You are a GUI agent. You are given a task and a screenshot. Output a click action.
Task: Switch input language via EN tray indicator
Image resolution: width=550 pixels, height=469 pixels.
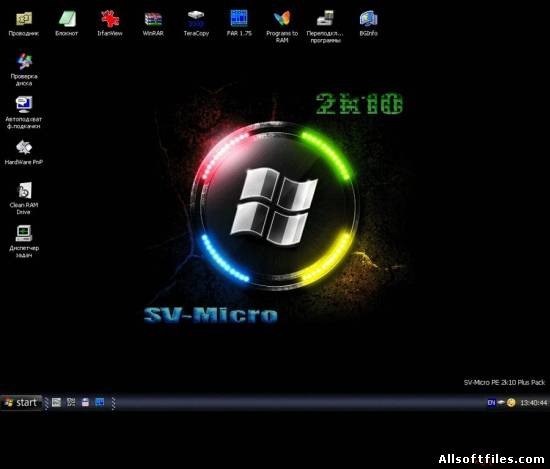point(491,403)
